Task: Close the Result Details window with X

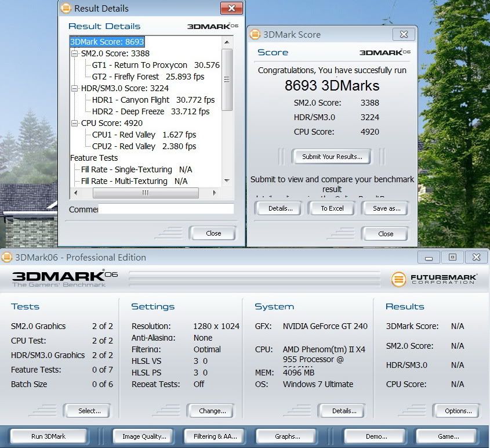Action: (x=231, y=8)
